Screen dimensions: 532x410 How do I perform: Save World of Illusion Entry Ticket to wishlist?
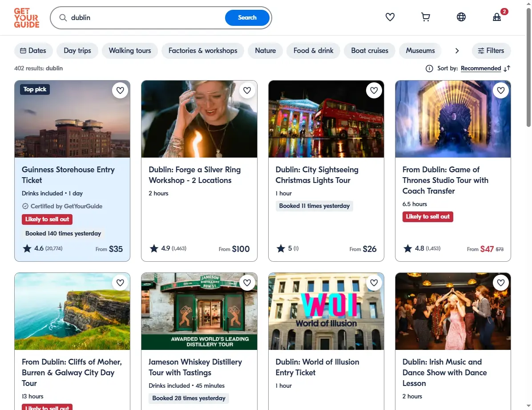point(374,283)
